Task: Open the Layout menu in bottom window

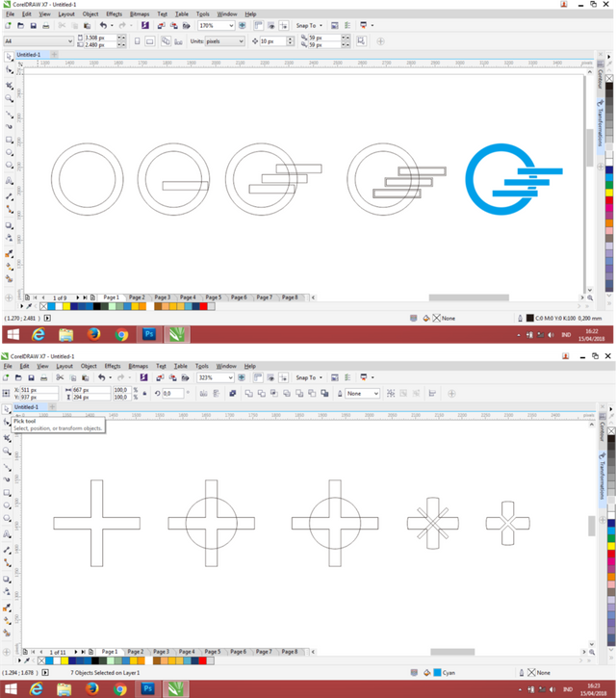Action: coord(64,366)
